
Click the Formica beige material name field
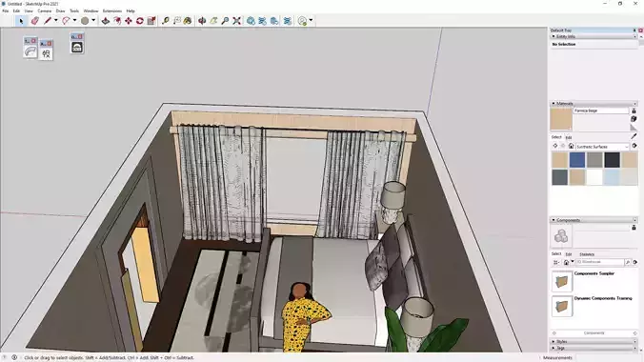[x=601, y=111]
